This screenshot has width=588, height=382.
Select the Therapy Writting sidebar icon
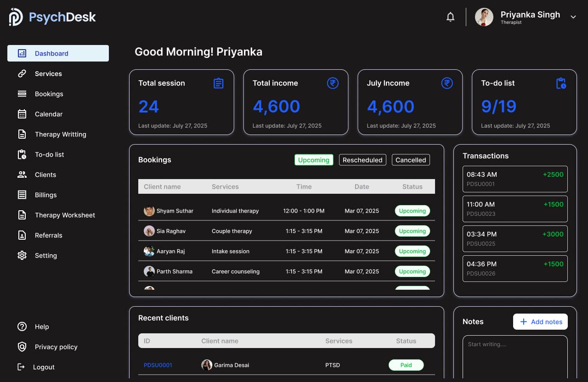pos(22,134)
